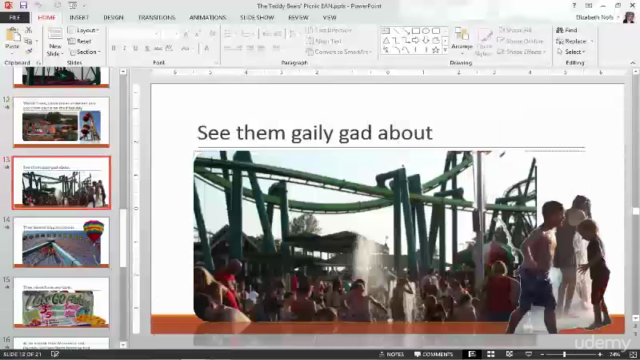Viewport: 640px width, 360px height.
Task: Switch to the SLIDE SHOW tab
Action: (257, 18)
